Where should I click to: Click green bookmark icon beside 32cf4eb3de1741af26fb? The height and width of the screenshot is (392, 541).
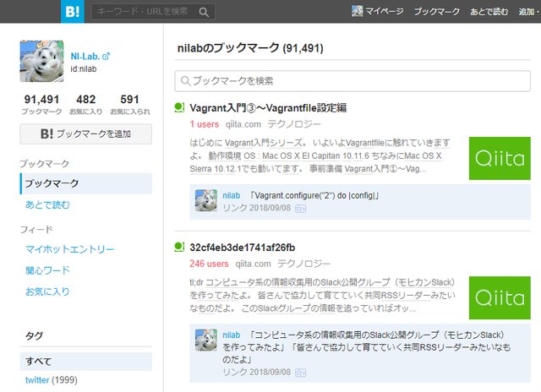click(x=179, y=247)
